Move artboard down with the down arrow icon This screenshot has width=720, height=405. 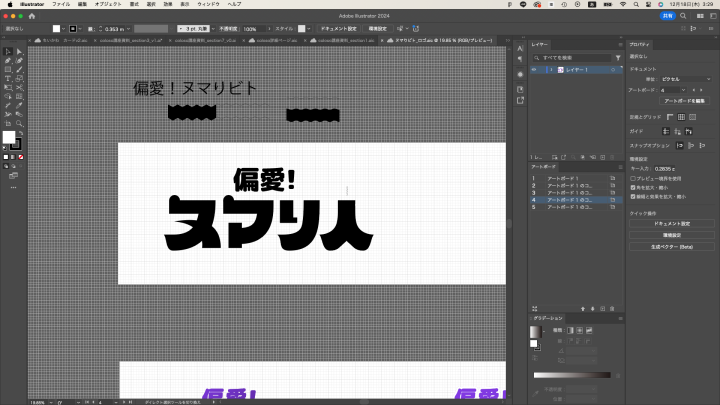point(592,309)
